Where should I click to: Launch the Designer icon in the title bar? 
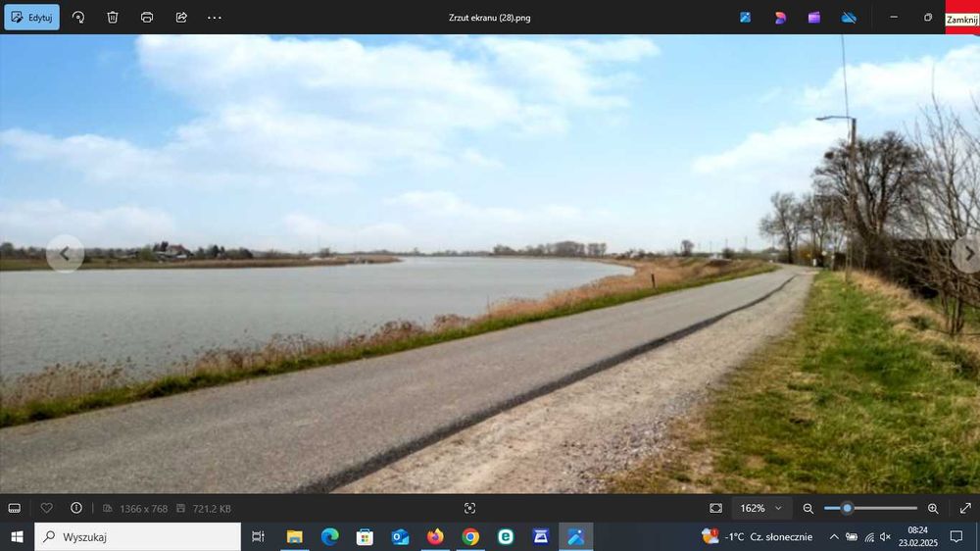pyautogui.click(x=780, y=18)
